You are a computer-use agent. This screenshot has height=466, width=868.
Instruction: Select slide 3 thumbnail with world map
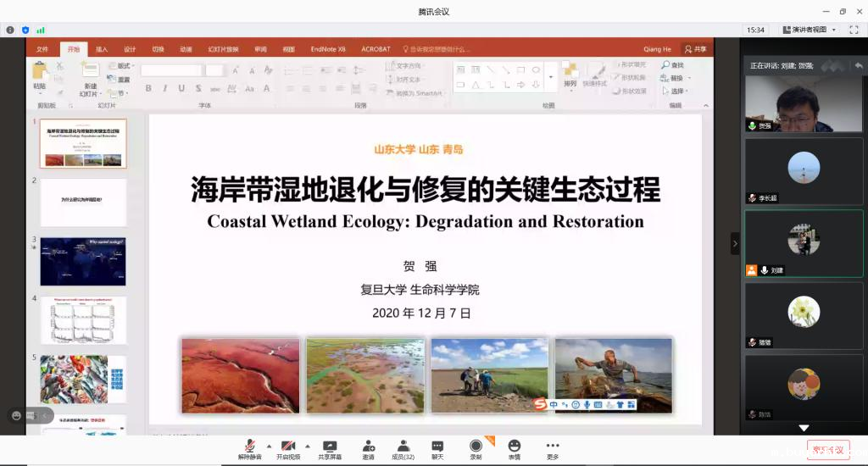[x=83, y=261]
